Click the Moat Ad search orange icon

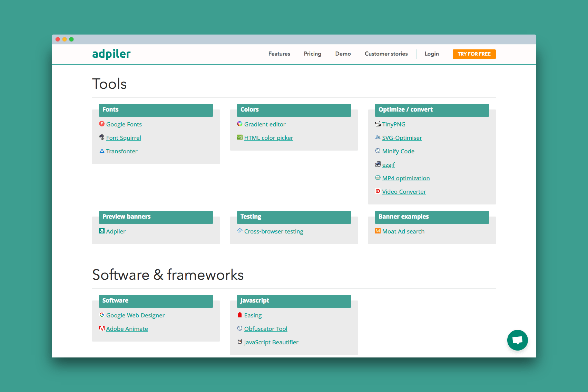click(x=378, y=231)
